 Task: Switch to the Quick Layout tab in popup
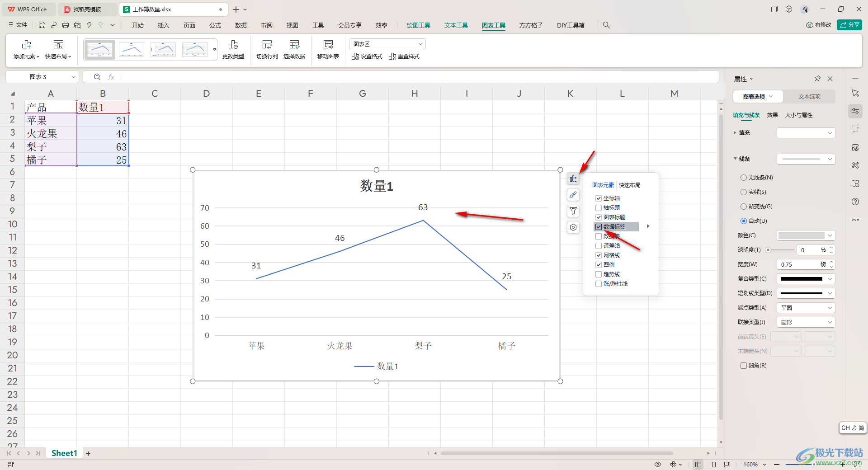(x=629, y=185)
